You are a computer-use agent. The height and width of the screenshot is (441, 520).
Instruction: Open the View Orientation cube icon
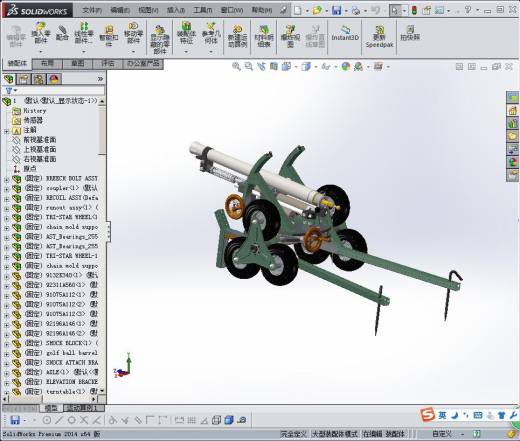click(x=286, y=67)
